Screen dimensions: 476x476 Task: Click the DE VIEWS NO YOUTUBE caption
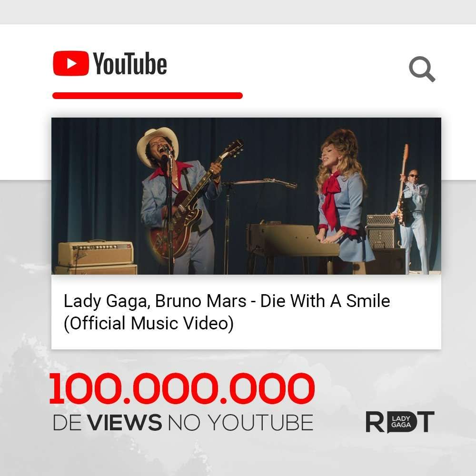pos(183,422)
